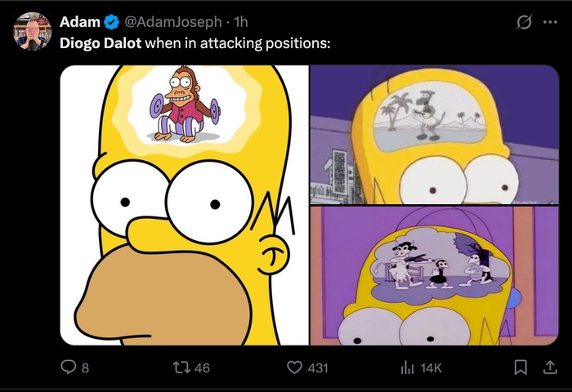The width and height of the screenshot is (572, 392).
Task: Open the top-right Homer palm tree image
Action: pyautogui.click(x=434, y=134)
